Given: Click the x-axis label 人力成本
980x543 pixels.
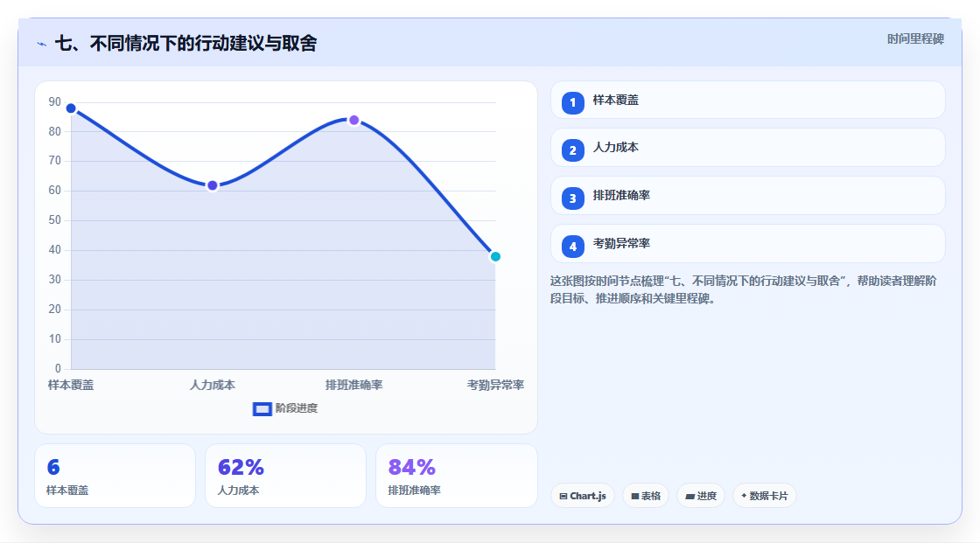Looking at the screenshot, I should [x=213, y=386].
